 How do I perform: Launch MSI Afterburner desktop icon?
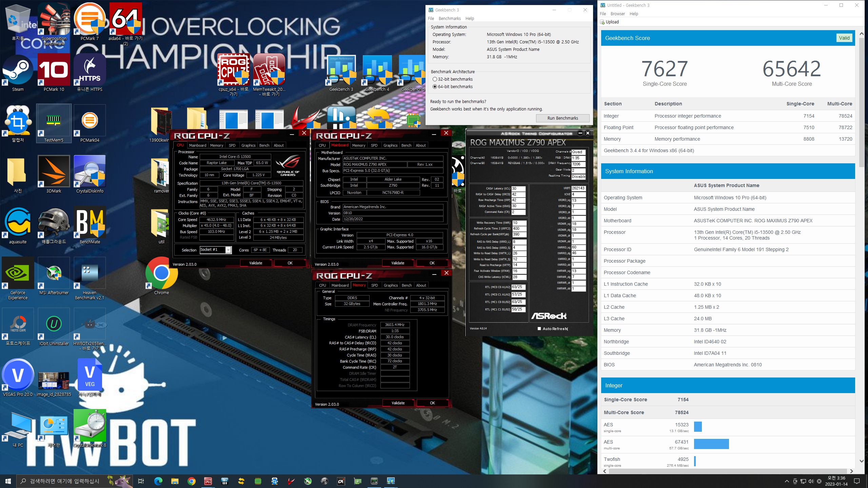tap(54, 276)
